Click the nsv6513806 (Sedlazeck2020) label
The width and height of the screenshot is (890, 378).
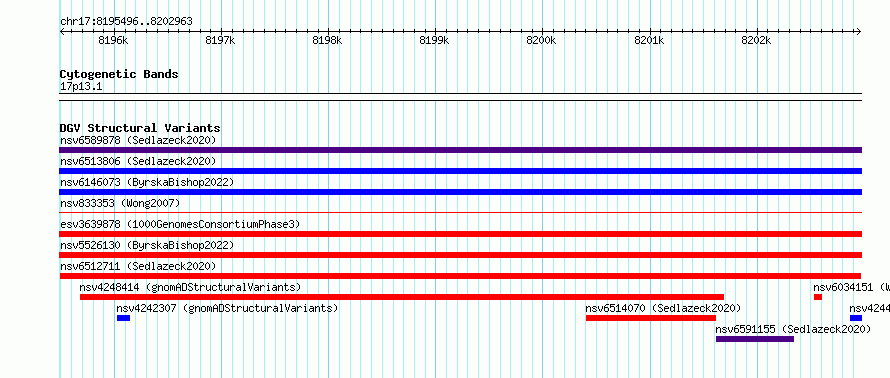coord(138,161)
